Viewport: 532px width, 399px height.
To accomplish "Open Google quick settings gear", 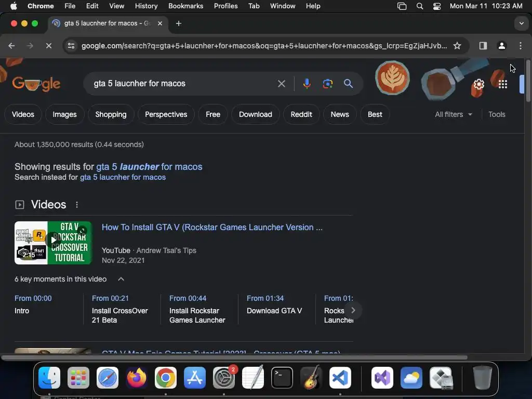I will pos(478,84).
